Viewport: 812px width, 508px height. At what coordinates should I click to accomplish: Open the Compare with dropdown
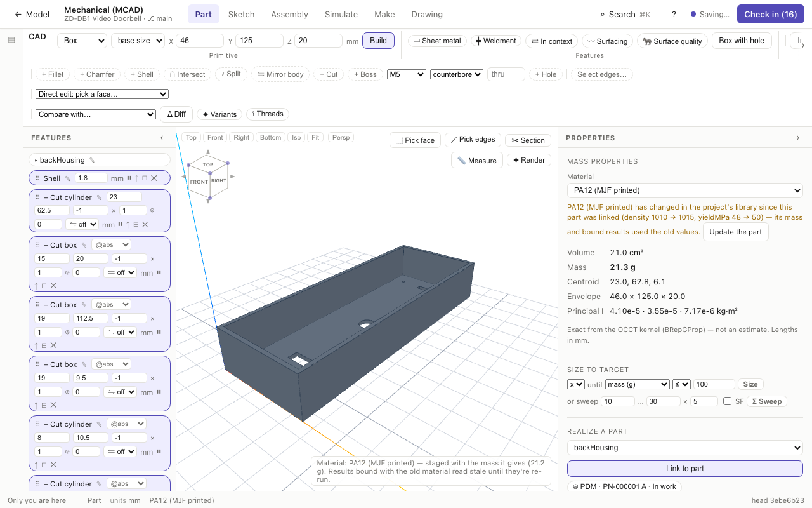96,114
